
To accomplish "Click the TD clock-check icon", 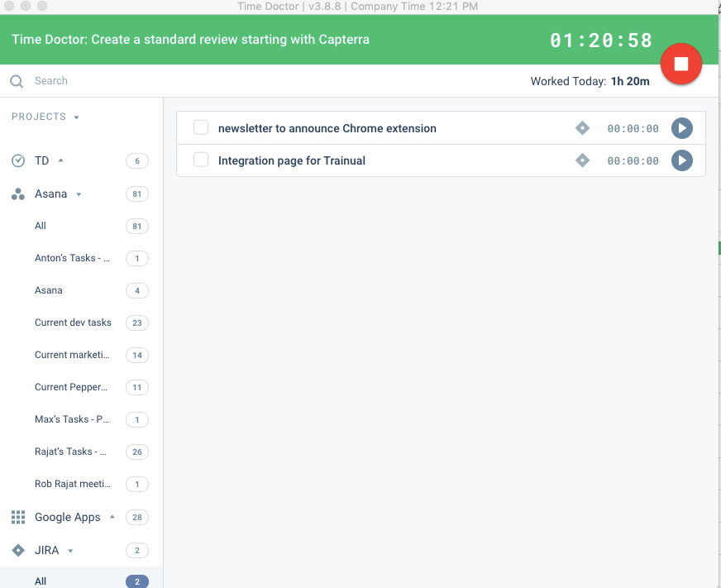I will (18, 160).
